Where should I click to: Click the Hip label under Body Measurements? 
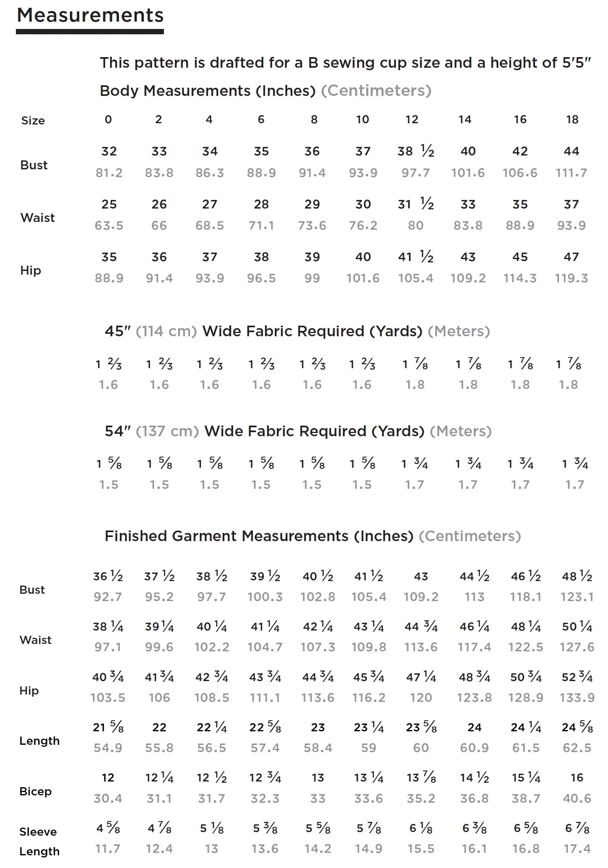31,271
